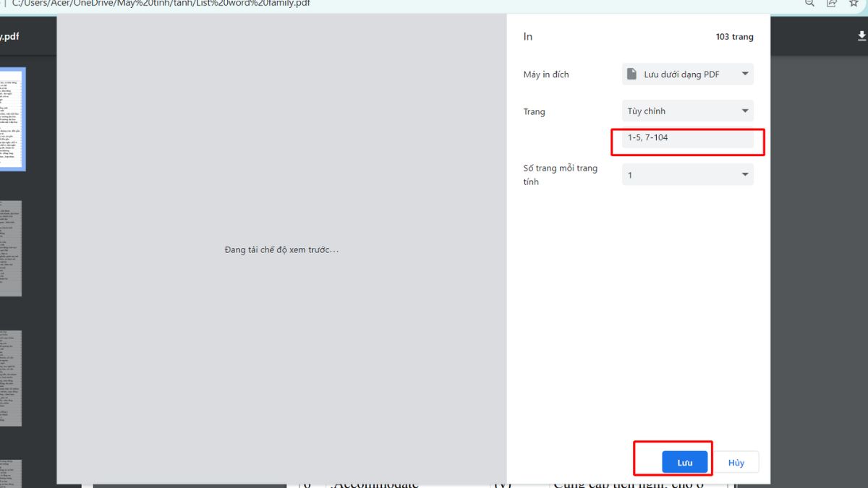
Task: Click the loading preview message Đang tải chế độ xem trước
Action: point(281,249)
